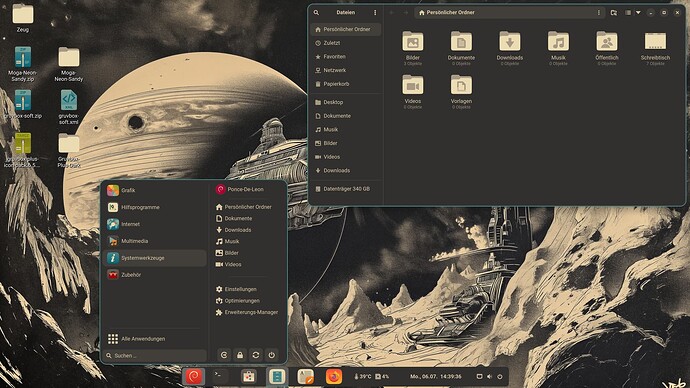Select Zuletzt in the files sidebar
Viewport: 690px width, 388px height.
[346, 43]
